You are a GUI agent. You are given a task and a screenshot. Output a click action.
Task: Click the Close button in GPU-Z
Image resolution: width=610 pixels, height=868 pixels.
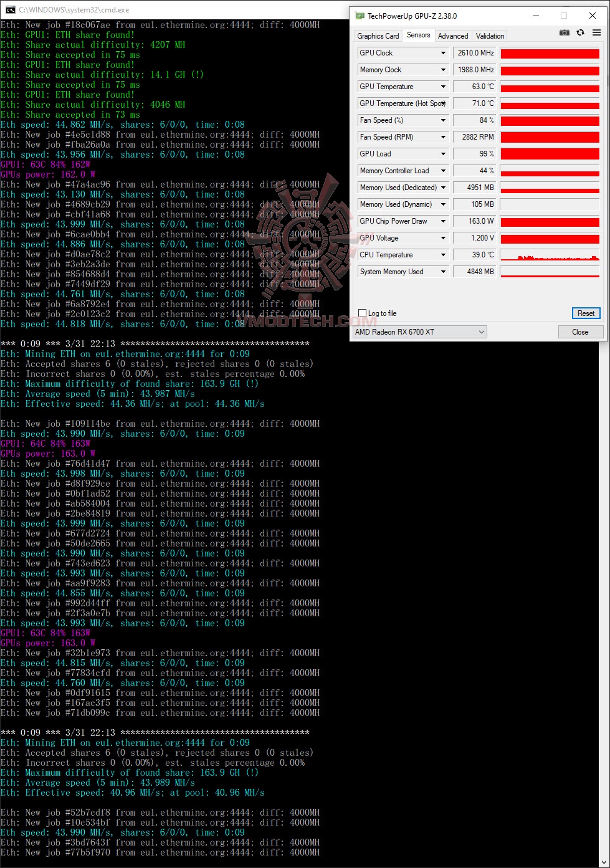pyautogui.click(x=580, y=332)
